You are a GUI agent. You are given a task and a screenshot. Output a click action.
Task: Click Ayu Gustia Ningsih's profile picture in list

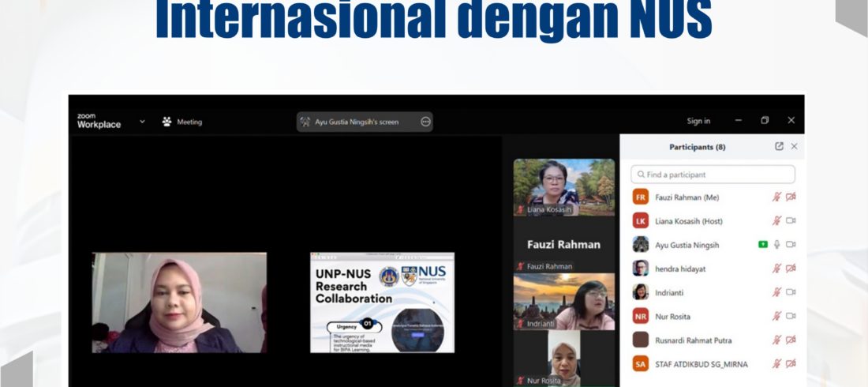click(641, 245)
